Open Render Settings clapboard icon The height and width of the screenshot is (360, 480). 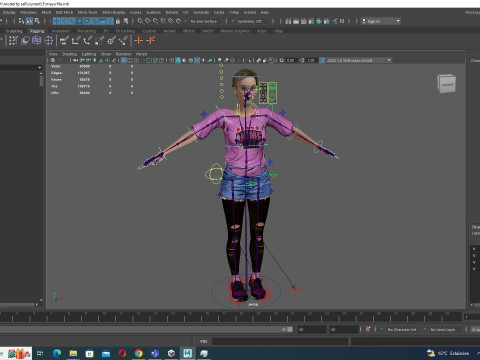(311, 21)
